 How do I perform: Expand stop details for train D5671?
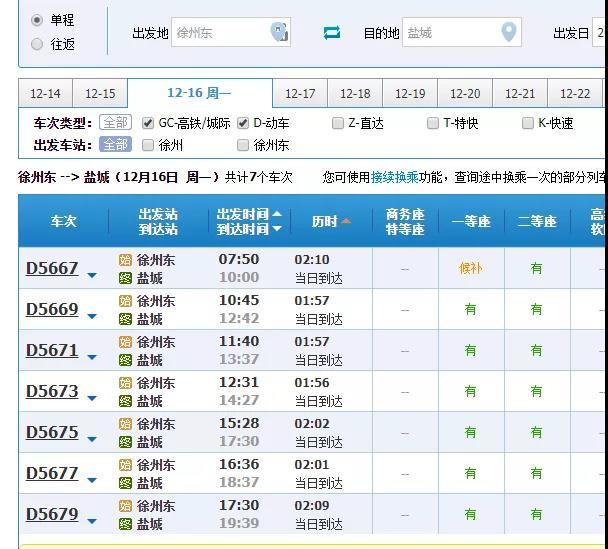pyautogui.click(x=92, y=357)
